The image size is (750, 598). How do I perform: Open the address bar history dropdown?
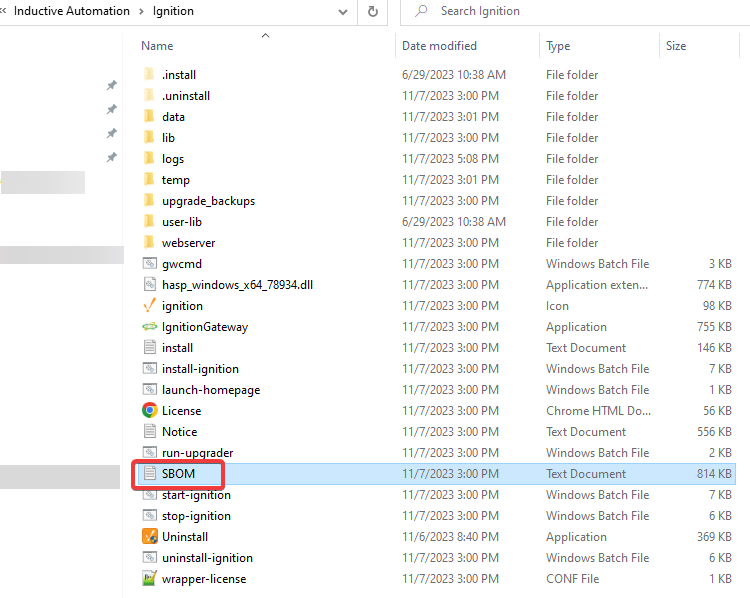343,11
